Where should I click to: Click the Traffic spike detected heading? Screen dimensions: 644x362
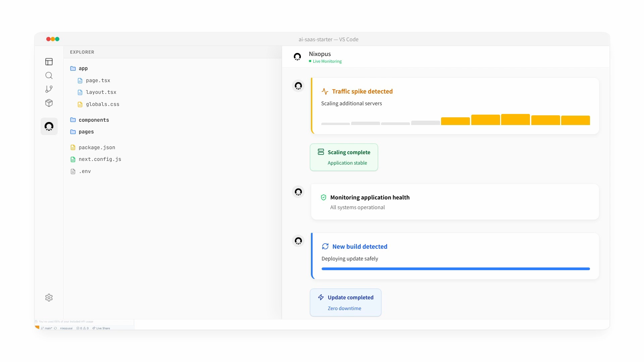point(362,92)
